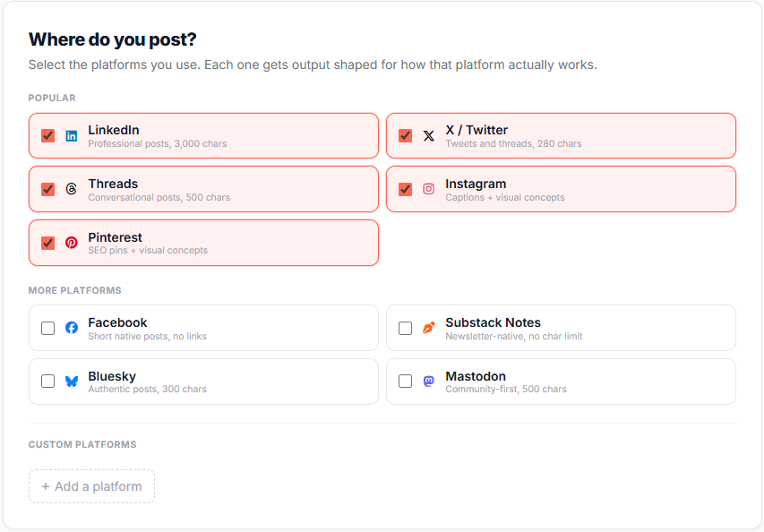Uncheck the LinkedIn checkbox
Image resolution: width=764 pixels, height=532 pixels.
coord(47,135)
